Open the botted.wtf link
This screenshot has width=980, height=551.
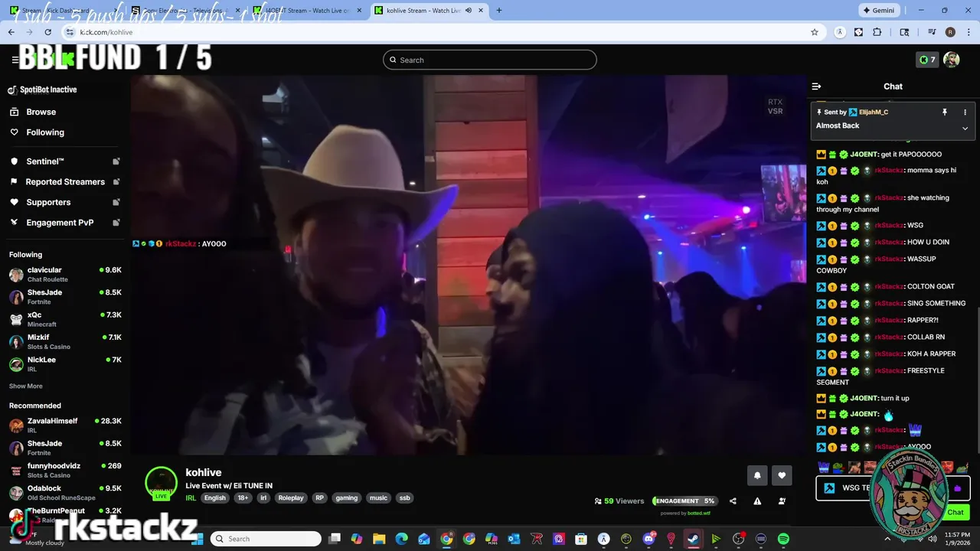699,514
